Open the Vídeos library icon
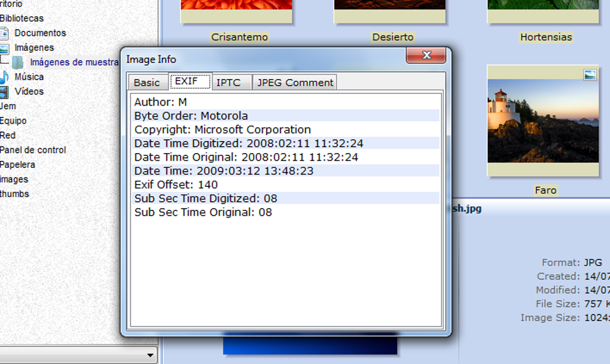This screenshot has height=364, width=610. [x=4, y=92]
